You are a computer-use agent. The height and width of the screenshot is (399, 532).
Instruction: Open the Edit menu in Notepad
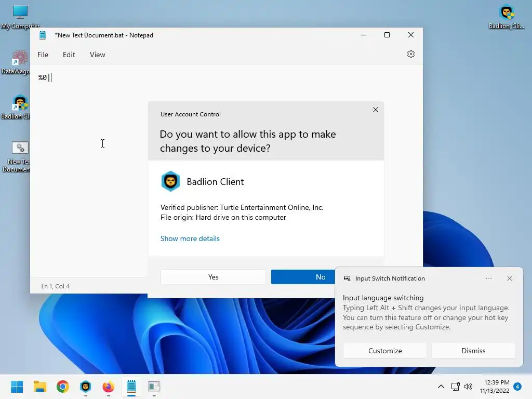point(69,55)
